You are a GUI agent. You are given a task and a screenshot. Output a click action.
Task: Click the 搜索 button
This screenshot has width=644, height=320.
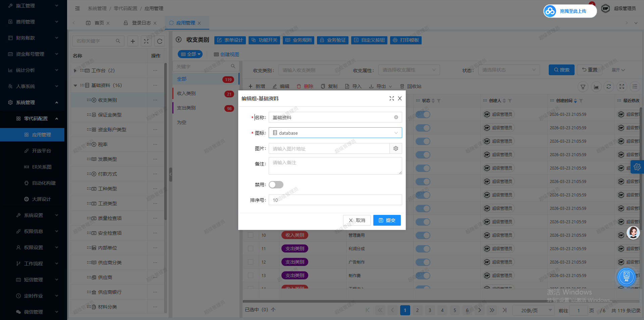point(561,70)
